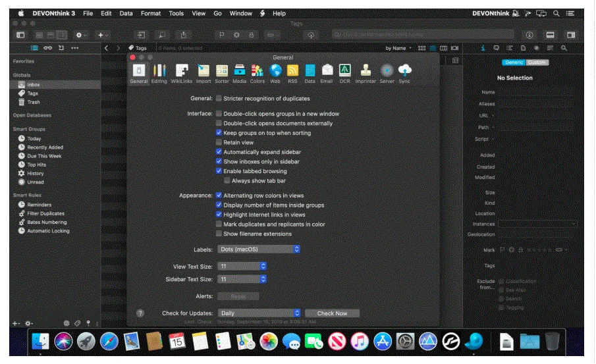Check Mark duplicates and replicants in color
Screen dimensions: 596x364
pos(219,224)
